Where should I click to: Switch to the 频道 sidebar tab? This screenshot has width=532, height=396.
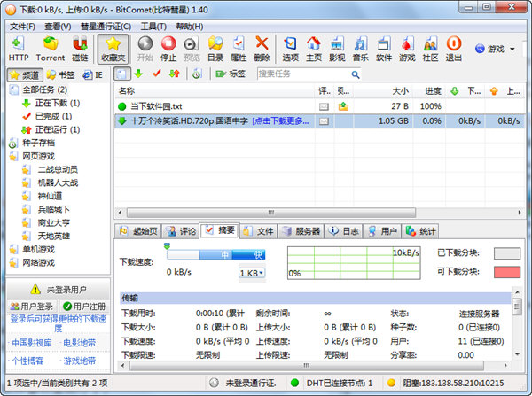25,75
